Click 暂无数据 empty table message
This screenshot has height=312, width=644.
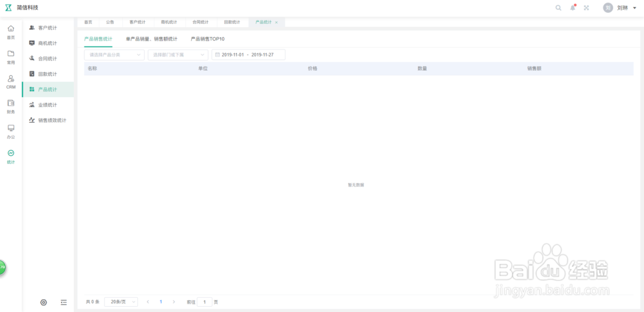[x=356, y=185]
